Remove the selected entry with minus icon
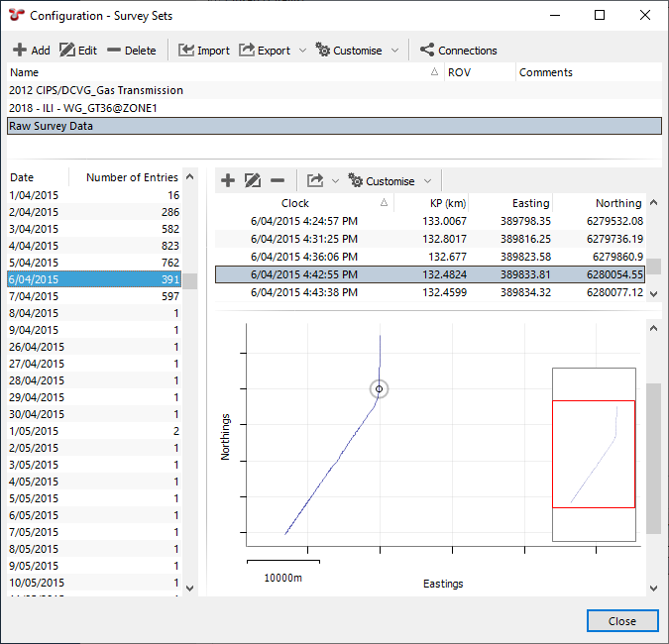Screen dimensions: 669x644 (x=278, y=180)
